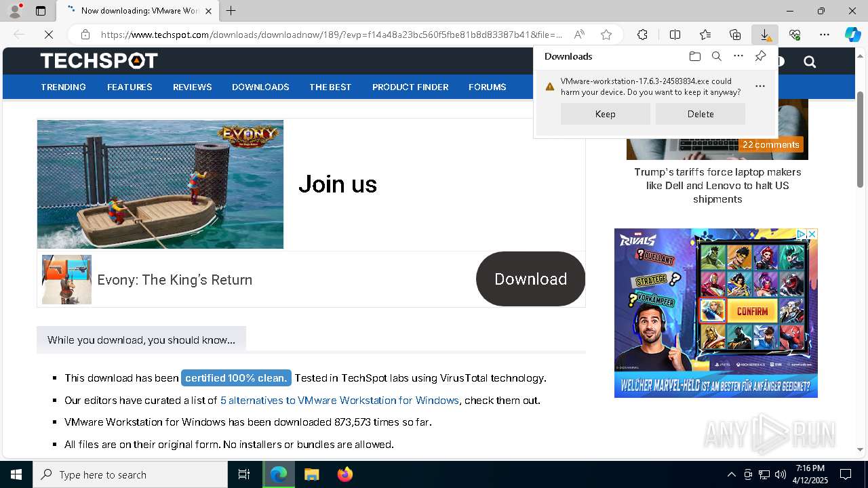The width and height of the screenshot is (868, 488).
Task: Open THE BEST nav menu
Action: [330, 87]
